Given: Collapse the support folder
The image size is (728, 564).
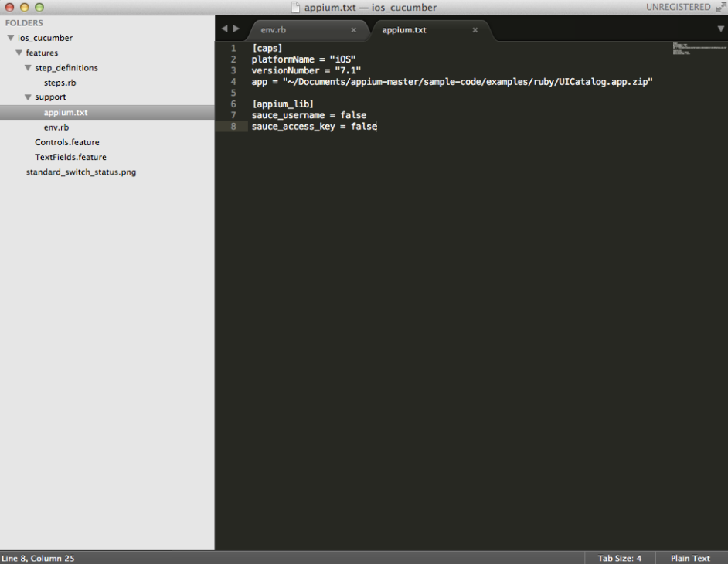Looking at the screenshot, I should [x=28, y=97].
